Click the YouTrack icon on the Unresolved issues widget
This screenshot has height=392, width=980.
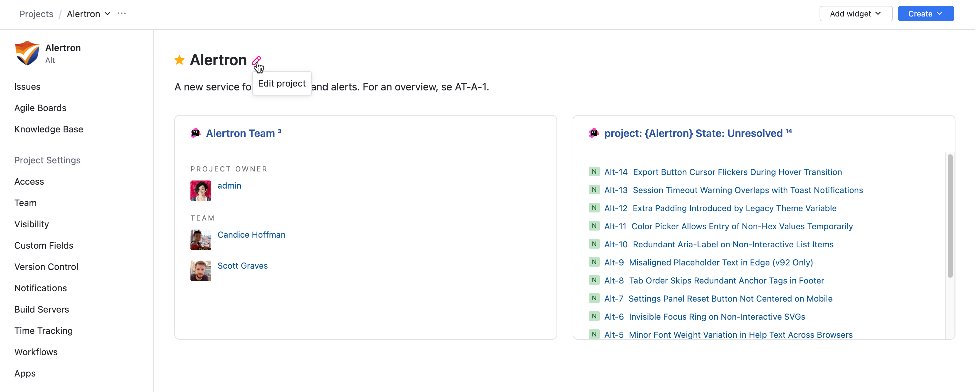[594, 132]
